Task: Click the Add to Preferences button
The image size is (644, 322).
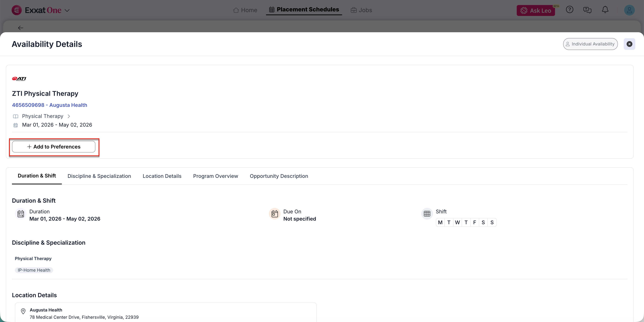Action: click(x=53, y=147)
